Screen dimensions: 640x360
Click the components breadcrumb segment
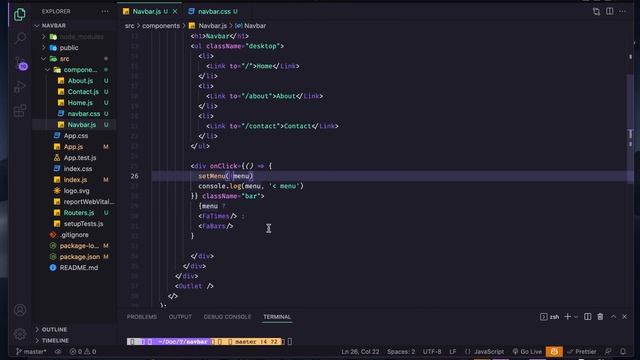[x=161, y=26]
